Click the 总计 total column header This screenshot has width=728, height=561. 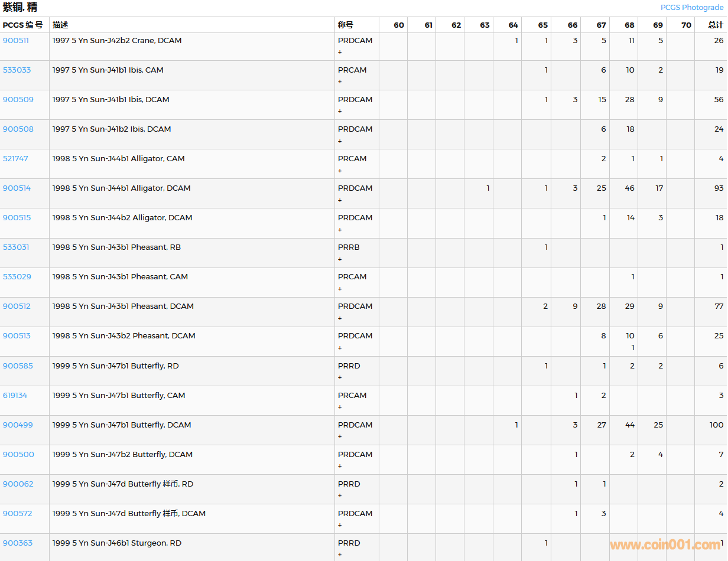click(x=715, y=25)
